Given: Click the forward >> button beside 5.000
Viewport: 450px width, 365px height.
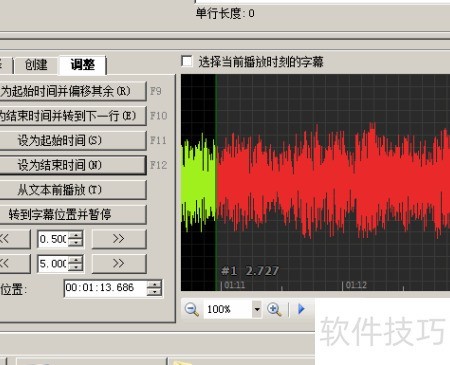Looking at the screenshot, I should (119, 264).
